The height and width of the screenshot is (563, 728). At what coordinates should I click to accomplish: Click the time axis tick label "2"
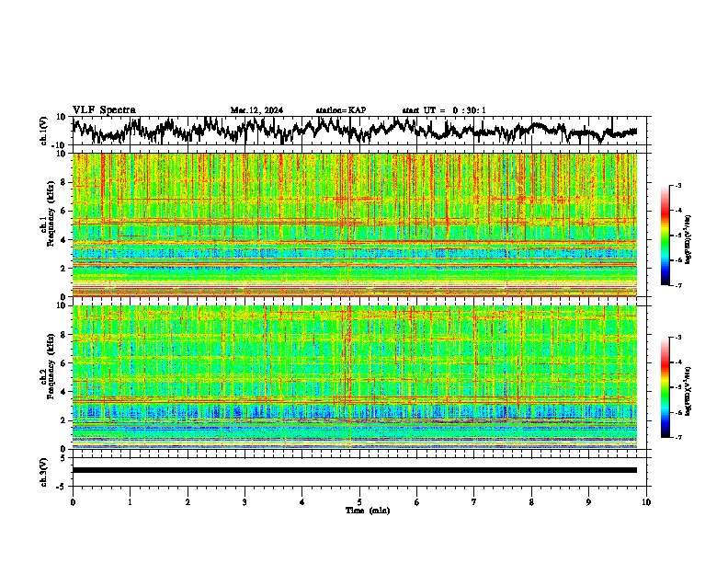[x=188, y=502]
